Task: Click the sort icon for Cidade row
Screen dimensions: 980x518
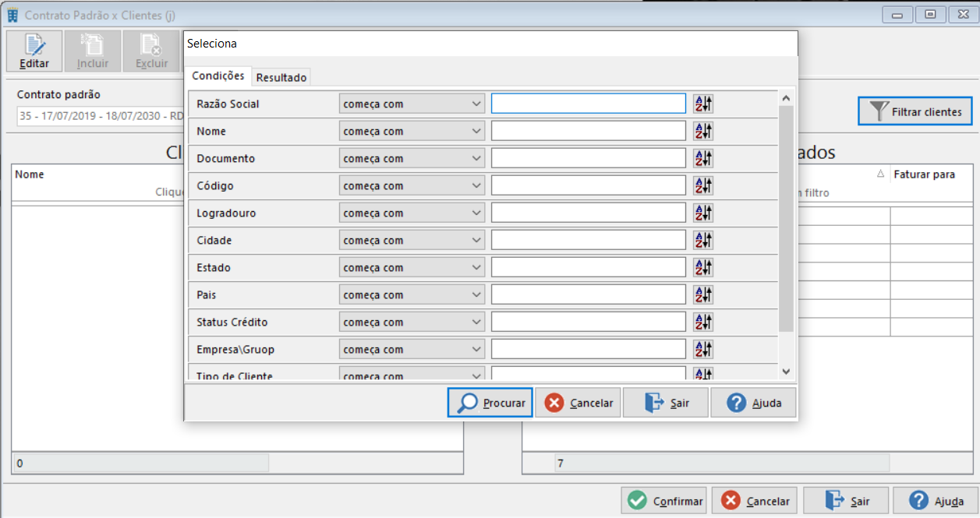Action: point(703,240)
